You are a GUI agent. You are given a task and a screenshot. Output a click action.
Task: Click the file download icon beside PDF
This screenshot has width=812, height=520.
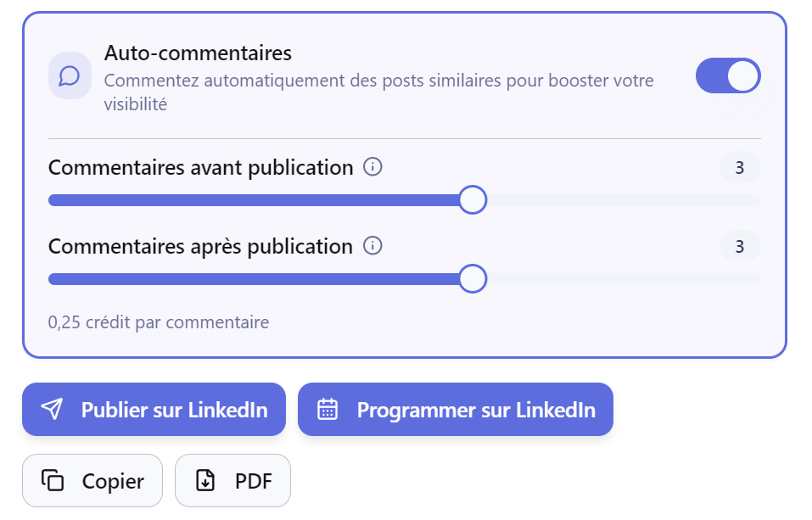click(x=205, y=481)
